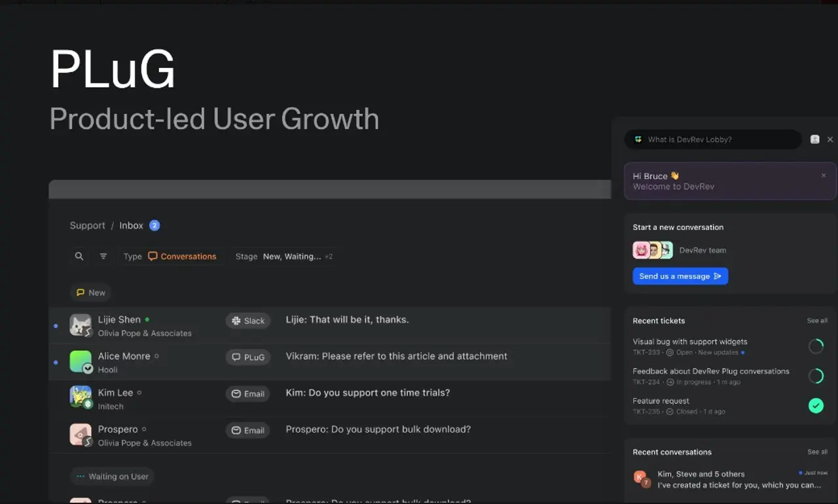Click the Slack channel badge

[248, 321]
